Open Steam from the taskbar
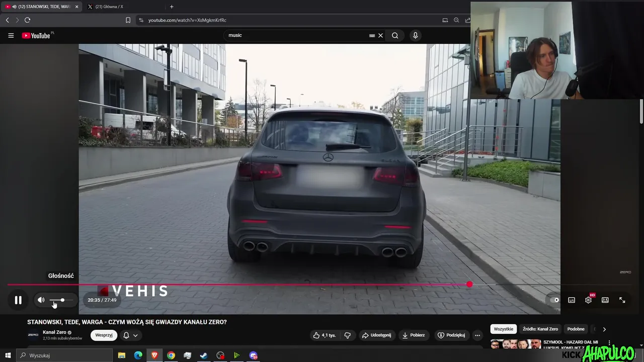This screenshot has height=362, width=644. [204, 355]
